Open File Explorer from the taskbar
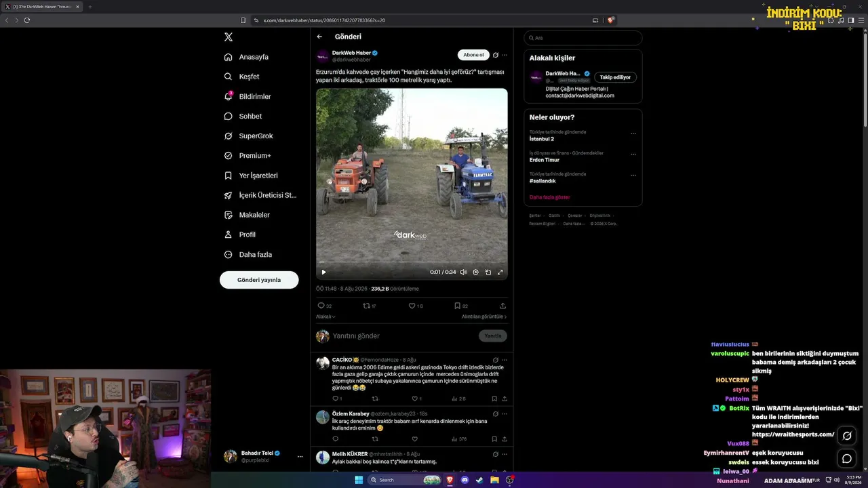Viewport: 868px width, 488px height. [x=494, y=480]
